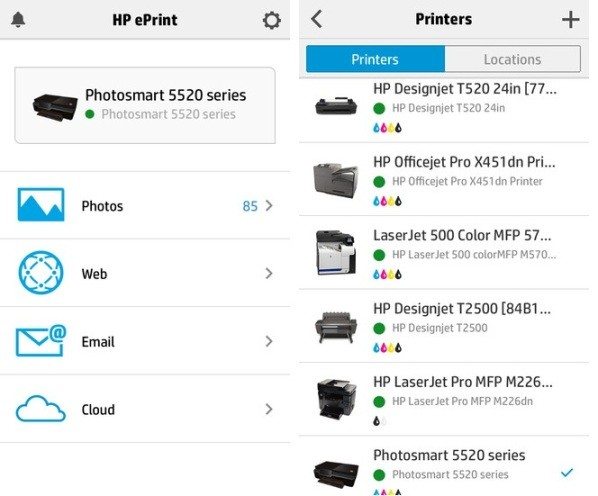
Task: Select the Printers tab
Action: (375, 59)
